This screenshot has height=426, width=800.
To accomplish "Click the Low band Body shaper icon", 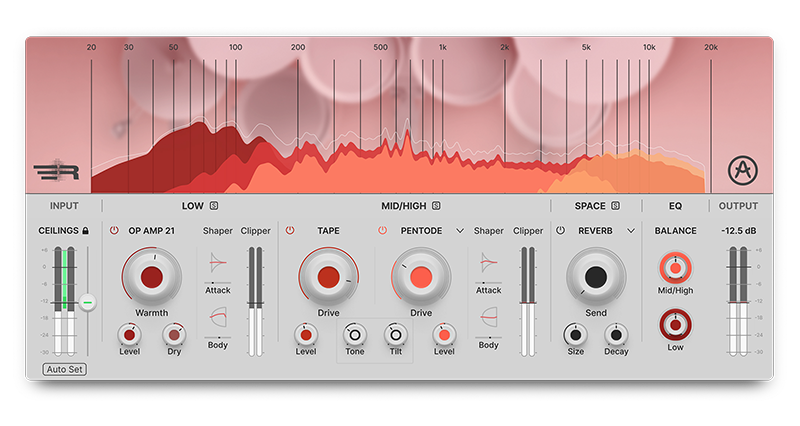I will (x=218, y=318).
